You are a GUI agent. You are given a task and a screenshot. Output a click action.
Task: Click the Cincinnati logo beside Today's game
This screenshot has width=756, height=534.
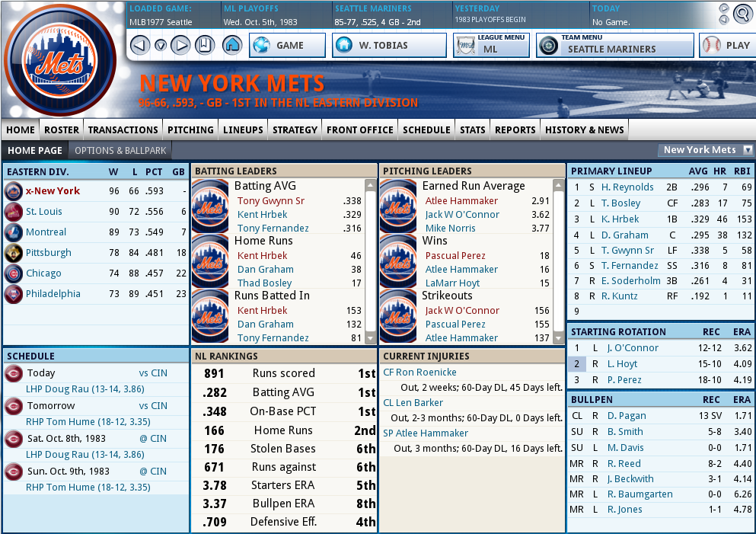click(x=12, y=373)
